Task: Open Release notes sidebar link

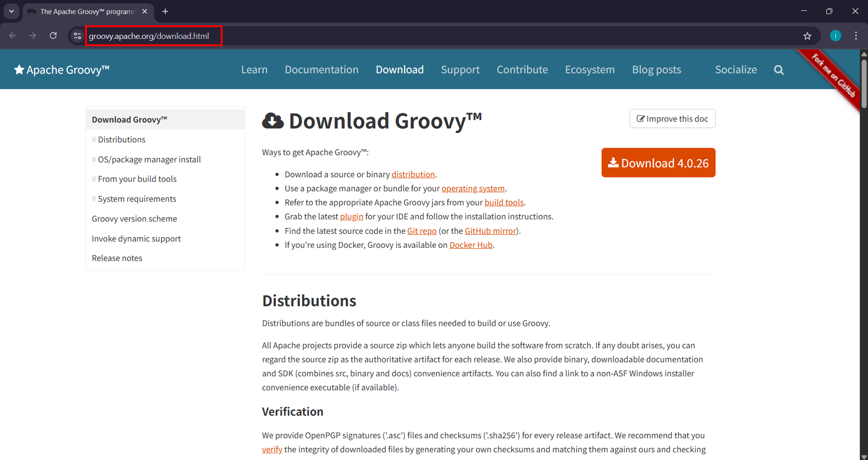Action: pos(117,258)
